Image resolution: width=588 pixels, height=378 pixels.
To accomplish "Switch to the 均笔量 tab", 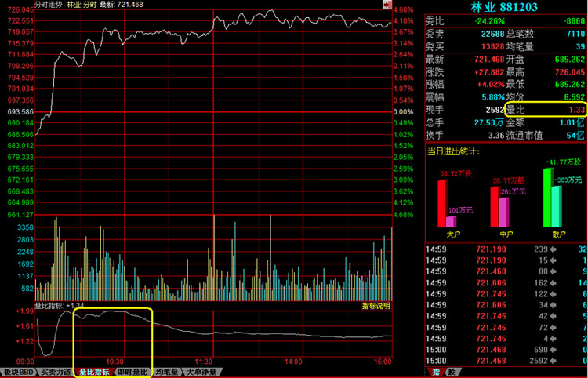I will coord(165,372).
